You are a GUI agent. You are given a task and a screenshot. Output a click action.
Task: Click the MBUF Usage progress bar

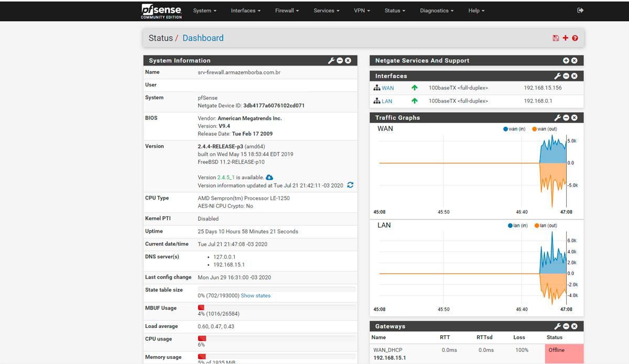pos(276,307)
